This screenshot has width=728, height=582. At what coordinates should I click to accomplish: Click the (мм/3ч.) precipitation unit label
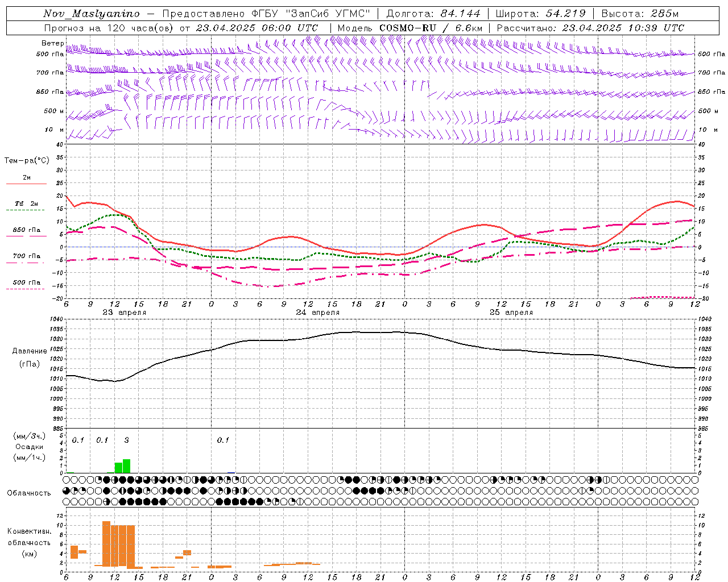28,436
